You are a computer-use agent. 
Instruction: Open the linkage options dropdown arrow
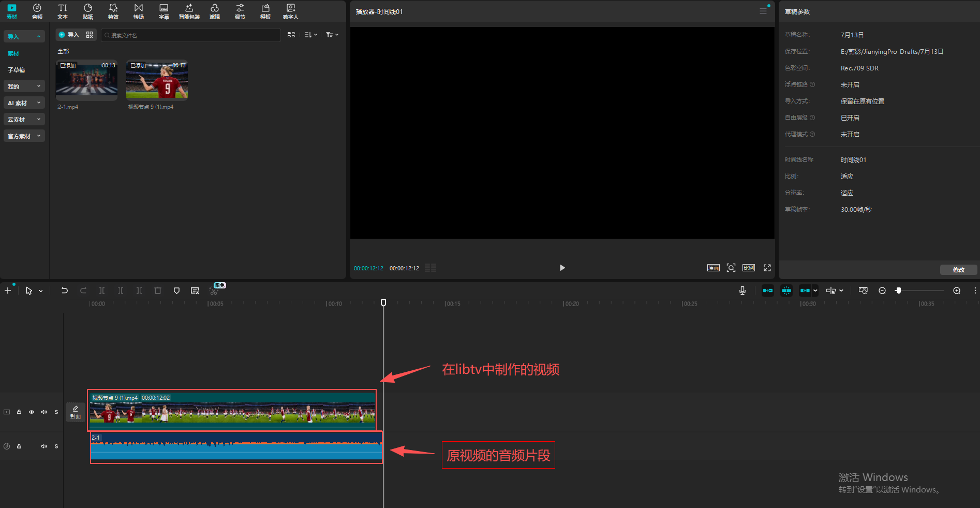tap(815, 291)
